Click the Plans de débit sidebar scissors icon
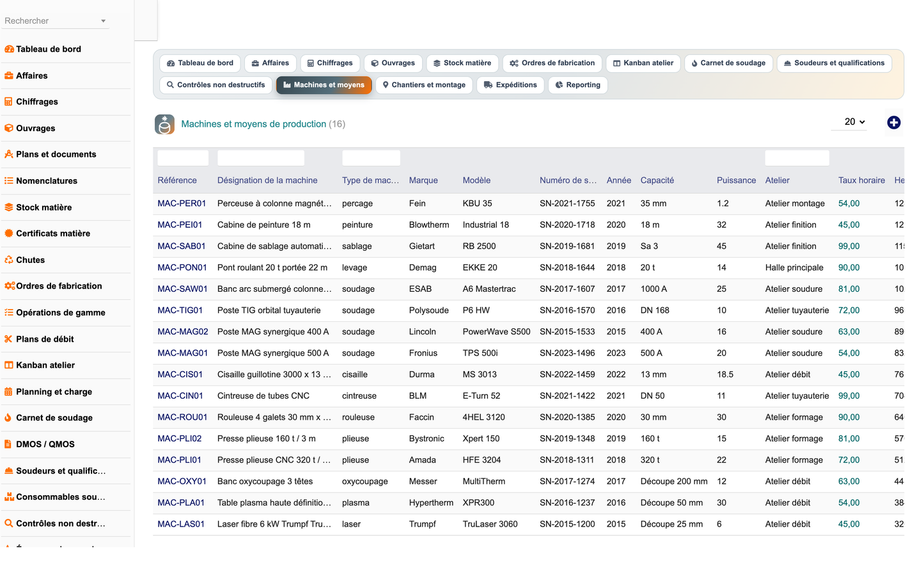This screenshot has height=572, width=924. [9, 339]
